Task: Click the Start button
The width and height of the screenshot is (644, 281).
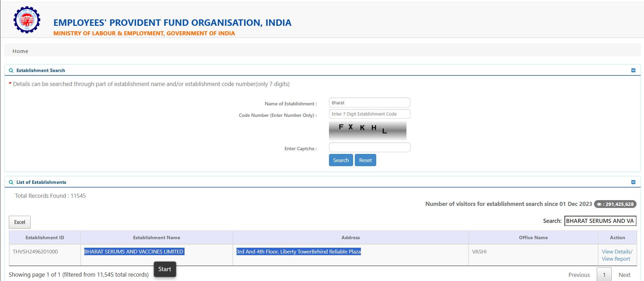Action: coord(165,269)
